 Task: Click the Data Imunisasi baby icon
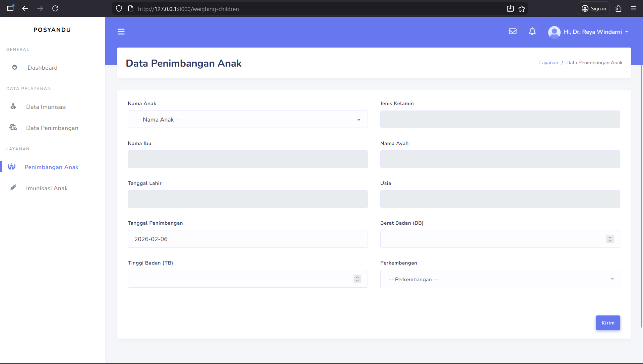click(13, 106)
